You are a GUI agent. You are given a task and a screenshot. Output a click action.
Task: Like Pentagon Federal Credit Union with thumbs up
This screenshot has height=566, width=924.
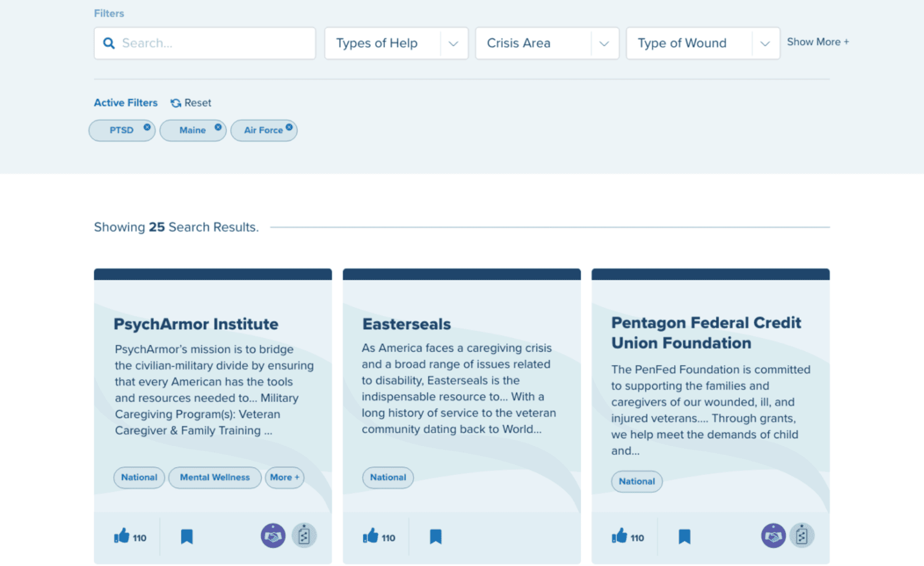619,536
